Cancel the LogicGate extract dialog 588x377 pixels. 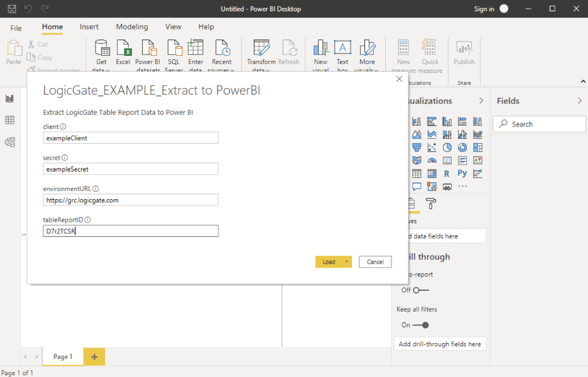point(375,261)
